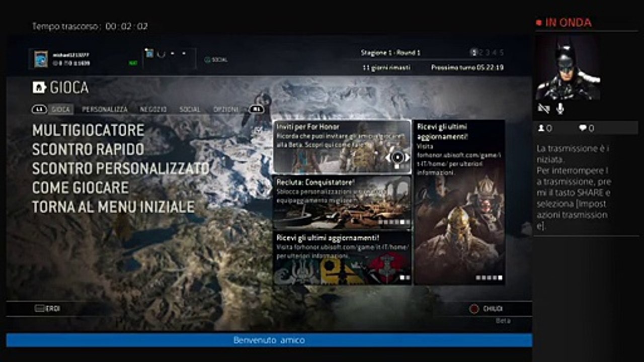Click the right arrow on the Inviti card

(407, 157)
